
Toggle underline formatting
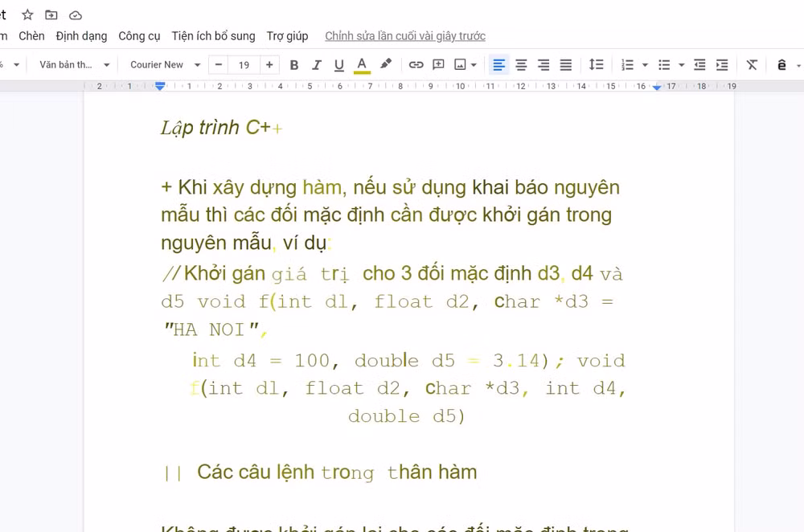click(339, 65)
